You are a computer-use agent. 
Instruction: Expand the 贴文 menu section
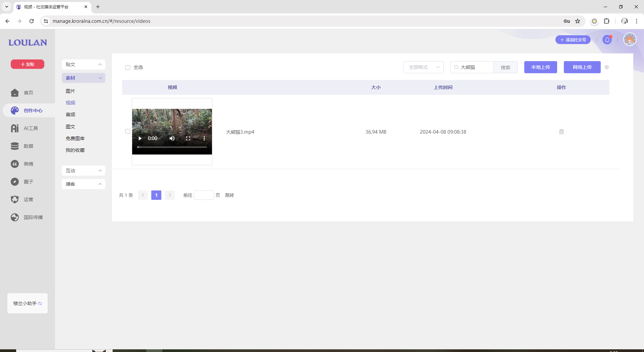[x=84, y=64]
